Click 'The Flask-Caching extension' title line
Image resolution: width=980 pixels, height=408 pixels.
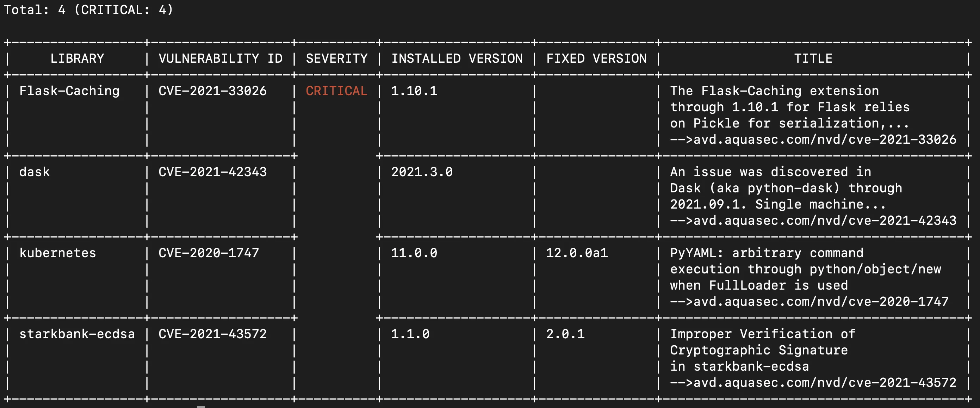775,91
